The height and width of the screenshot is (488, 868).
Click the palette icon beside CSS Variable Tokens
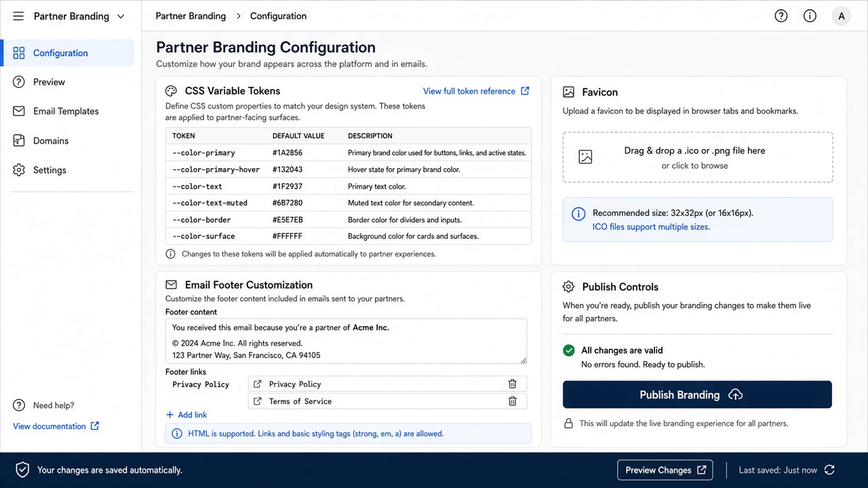point(171,91)
